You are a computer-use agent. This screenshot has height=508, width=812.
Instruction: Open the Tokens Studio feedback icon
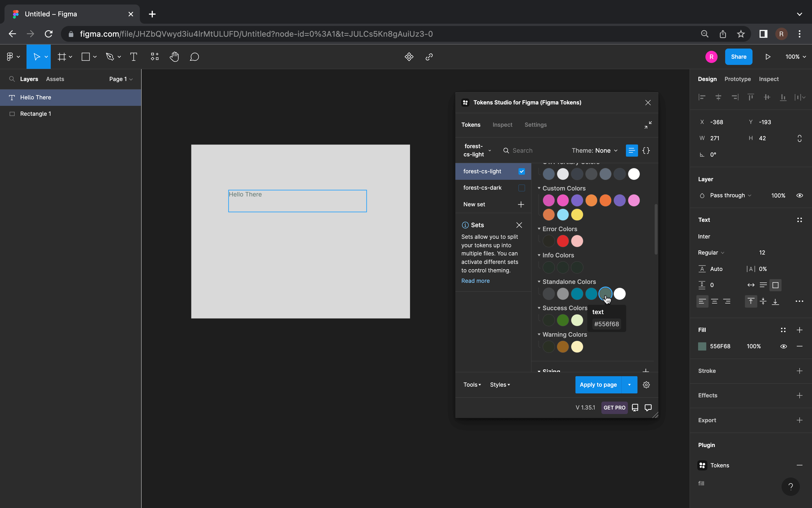(648, 408)
